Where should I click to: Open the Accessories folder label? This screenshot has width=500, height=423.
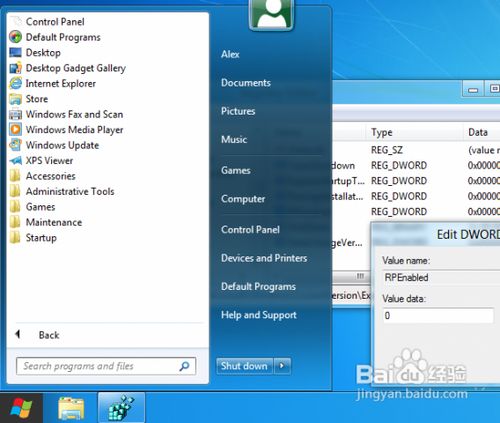51,176
